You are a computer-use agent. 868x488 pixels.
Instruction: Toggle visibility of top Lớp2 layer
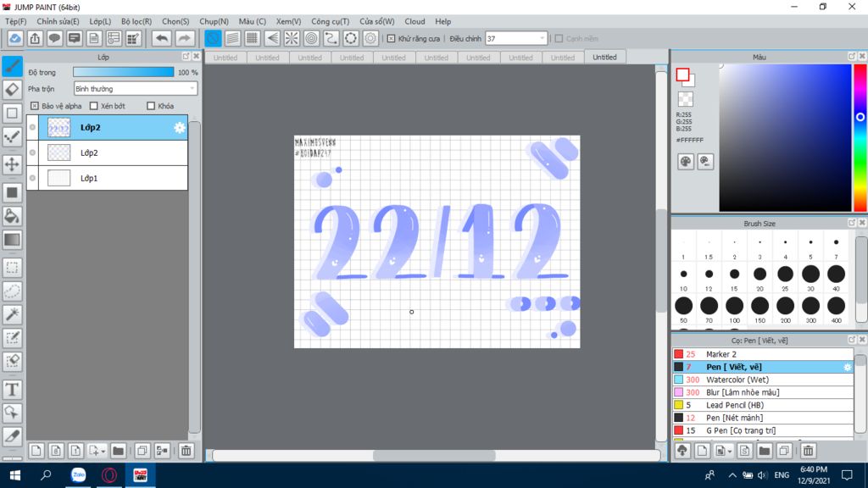pos(33,127)
